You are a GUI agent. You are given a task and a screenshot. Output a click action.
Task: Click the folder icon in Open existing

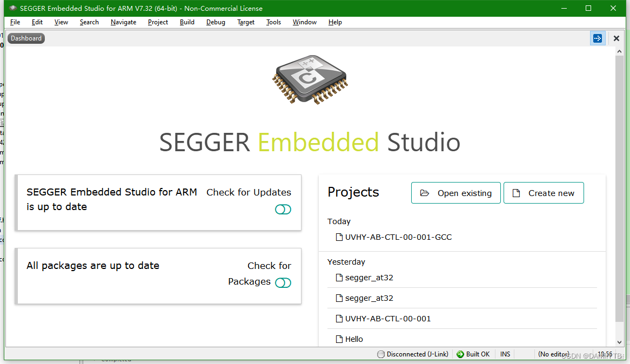point(424,193)
